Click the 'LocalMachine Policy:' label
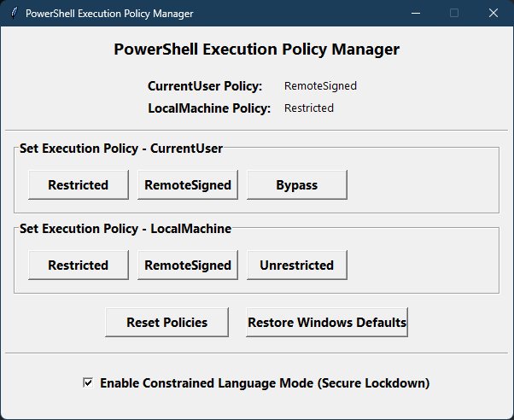Image resolution: width=514 pixels, height=420 pixels. (x=209, y=108)
